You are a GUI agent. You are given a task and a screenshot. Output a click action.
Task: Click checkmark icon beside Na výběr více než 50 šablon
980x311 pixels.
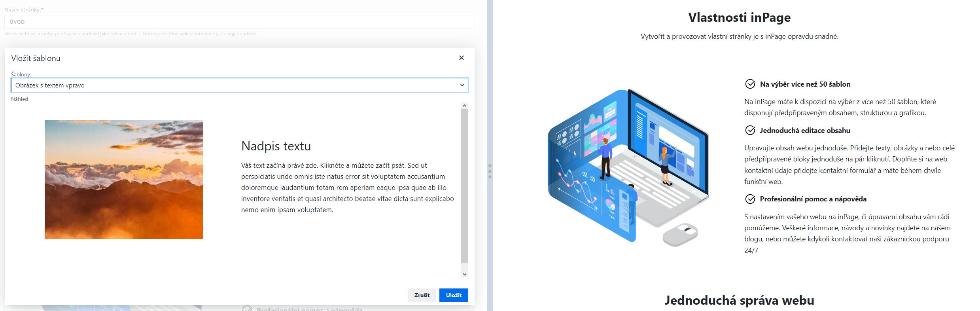[x=750, y=84]
